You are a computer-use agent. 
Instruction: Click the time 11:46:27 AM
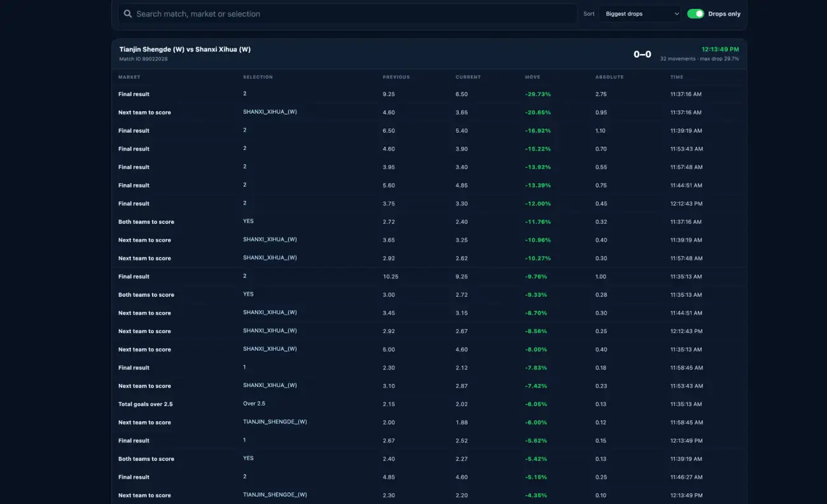686,477
